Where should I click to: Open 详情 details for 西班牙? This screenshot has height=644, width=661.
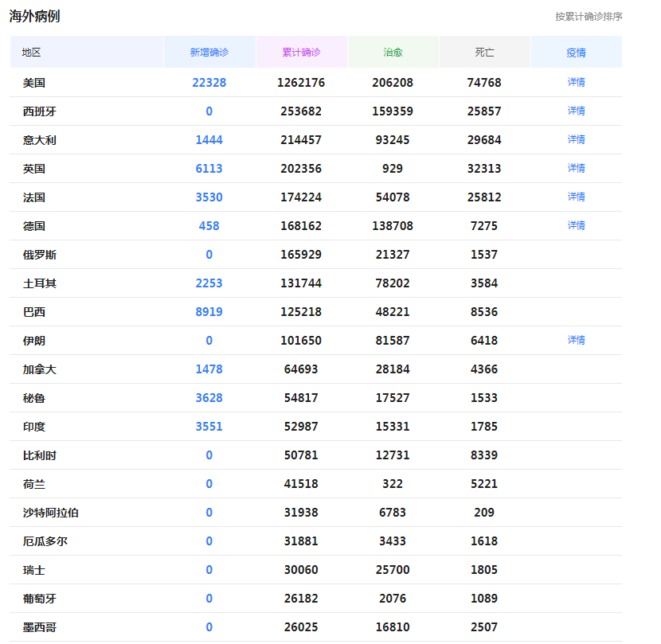coord(576,110)
